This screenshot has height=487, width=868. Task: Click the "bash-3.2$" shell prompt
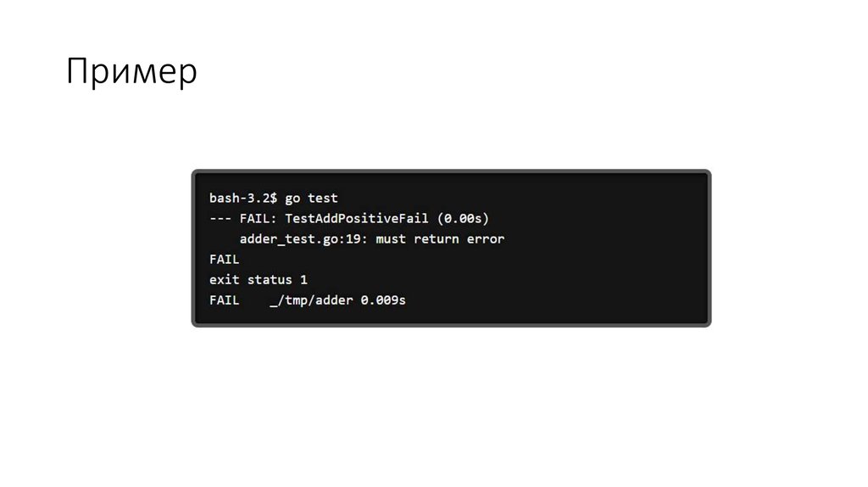[x=242, y=199]
